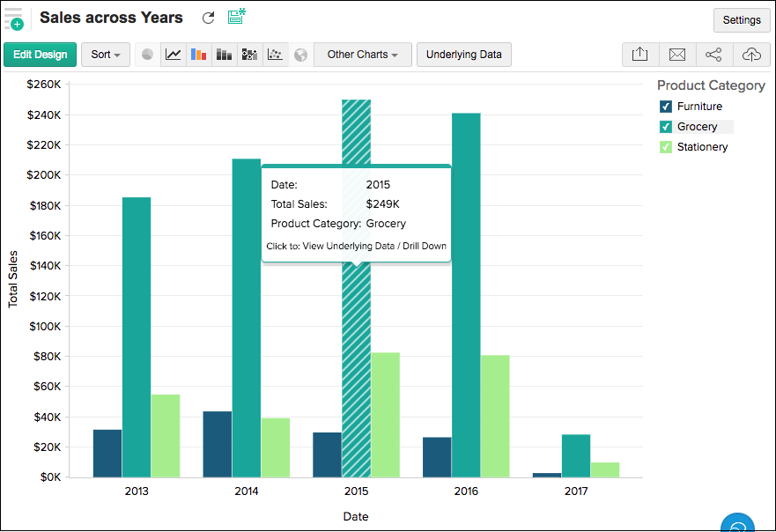The image size is (776, 532).
Task: Click the Edit Design button
Action: [41, 55]
